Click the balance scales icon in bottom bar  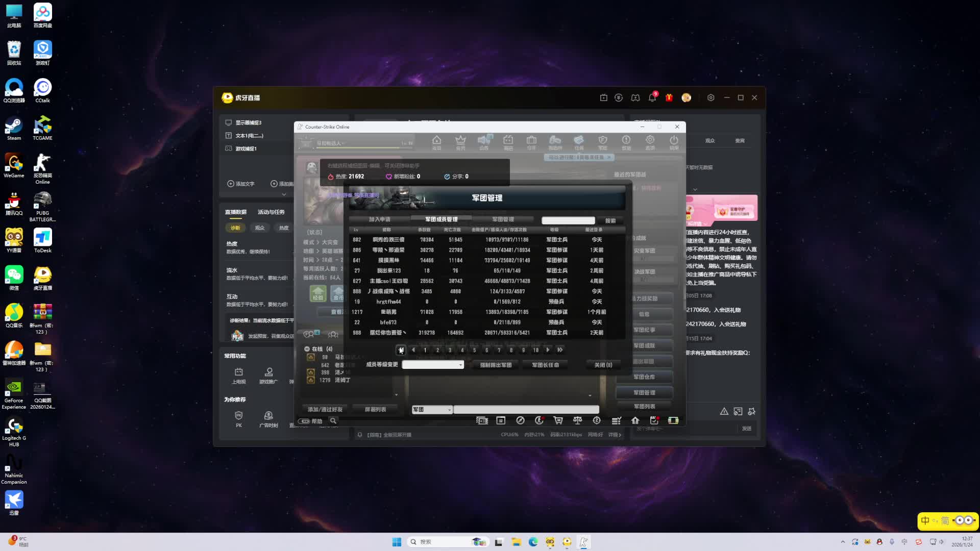pyautogui.click(x=577, y=420)
